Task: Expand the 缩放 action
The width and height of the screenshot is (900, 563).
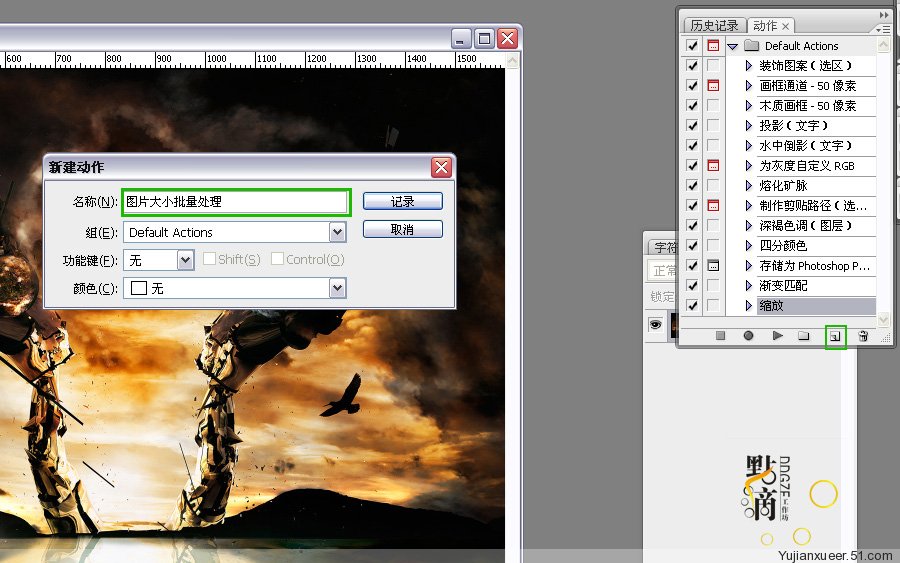Action: point(748,306)
